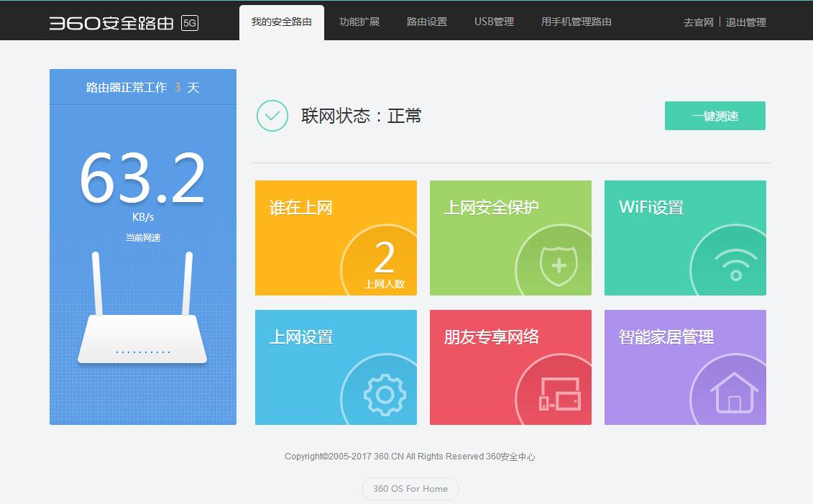Open the 谁在上网 tile
The image size is (813, 504).
pos(300,207)
